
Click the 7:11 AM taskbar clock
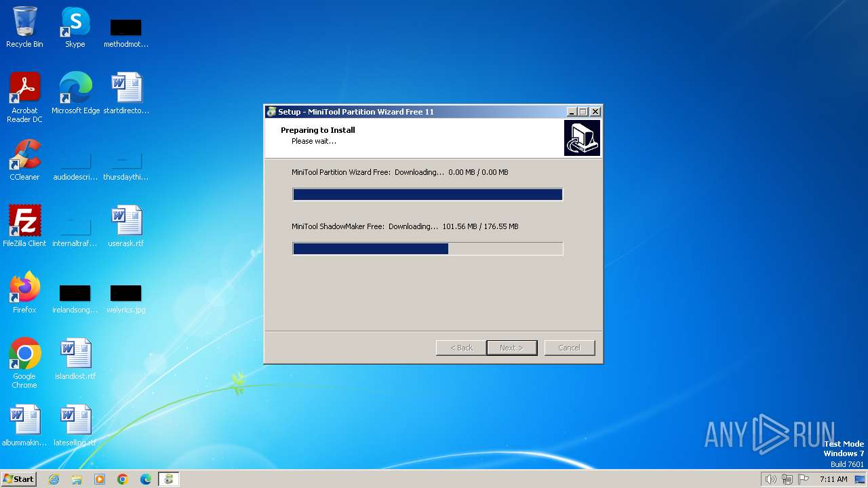833,479
